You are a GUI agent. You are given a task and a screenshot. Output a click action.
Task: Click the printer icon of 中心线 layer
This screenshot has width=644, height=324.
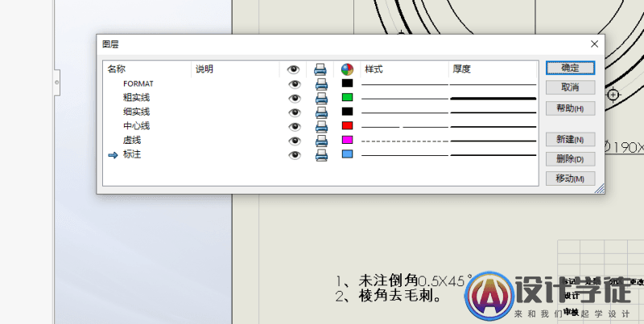pos(321,127)
